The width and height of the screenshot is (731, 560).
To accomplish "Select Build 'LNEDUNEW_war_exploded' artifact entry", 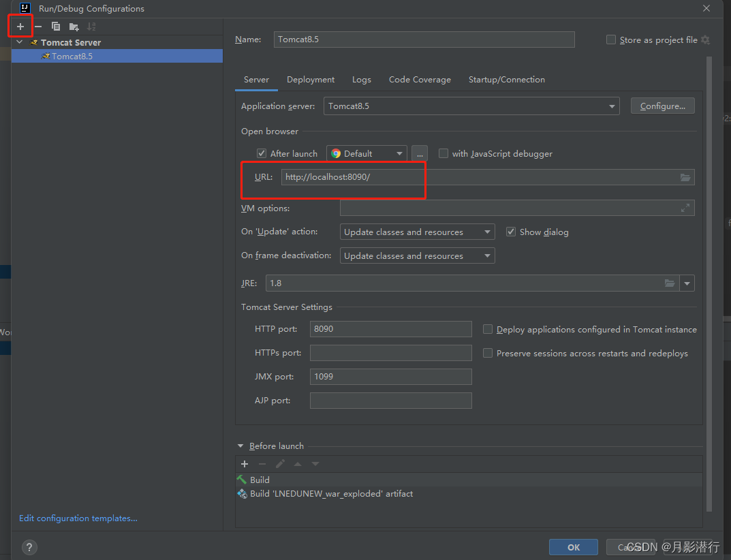I will coord(469,494).
